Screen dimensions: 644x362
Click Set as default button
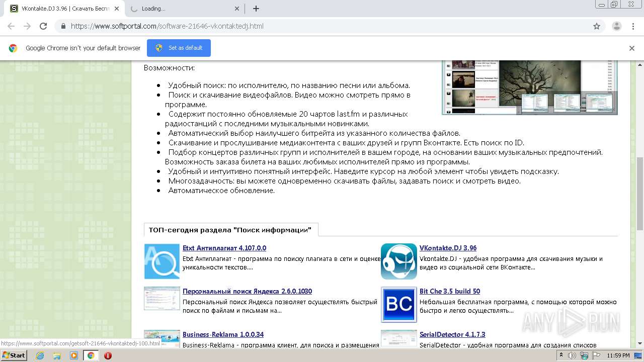[x=179, y=48]
